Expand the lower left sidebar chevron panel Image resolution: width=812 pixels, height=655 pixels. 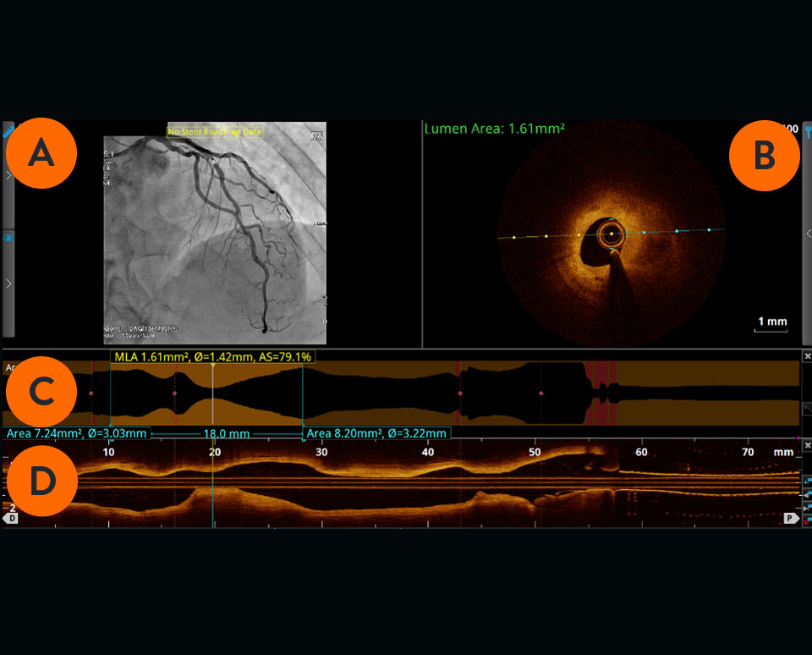pos(8,283)
